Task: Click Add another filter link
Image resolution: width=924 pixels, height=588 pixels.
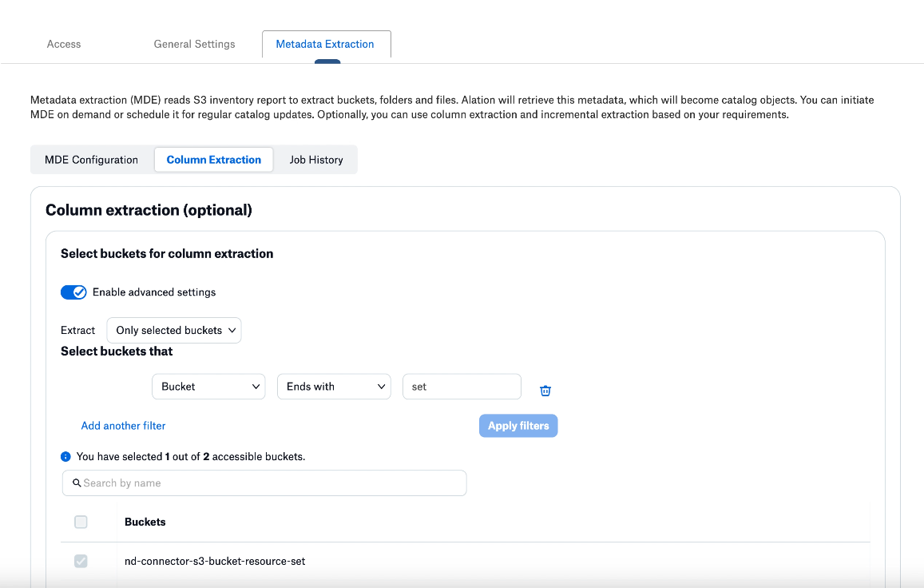Action: pos(123,426)
